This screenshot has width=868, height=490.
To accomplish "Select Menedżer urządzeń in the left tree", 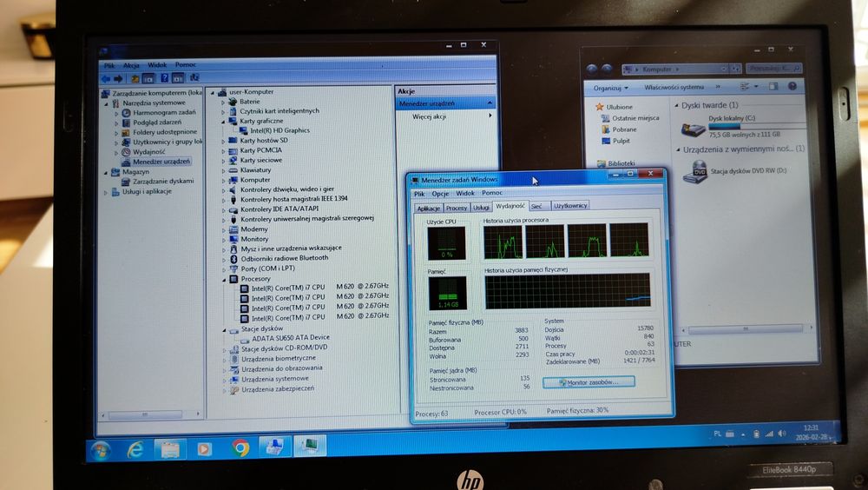I will [161, 162].
